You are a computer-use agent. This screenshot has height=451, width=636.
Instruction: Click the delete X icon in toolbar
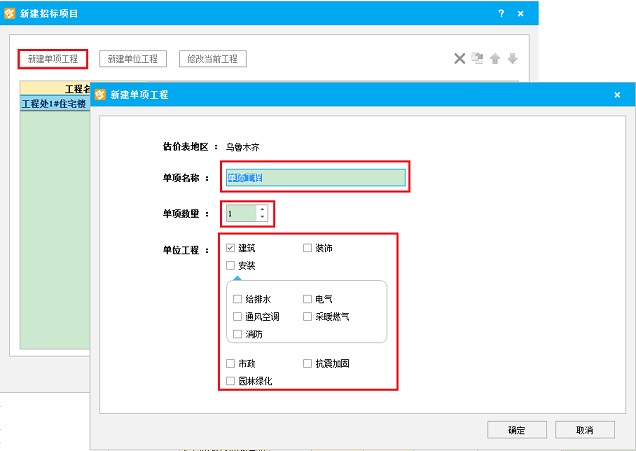coord(459,59)
